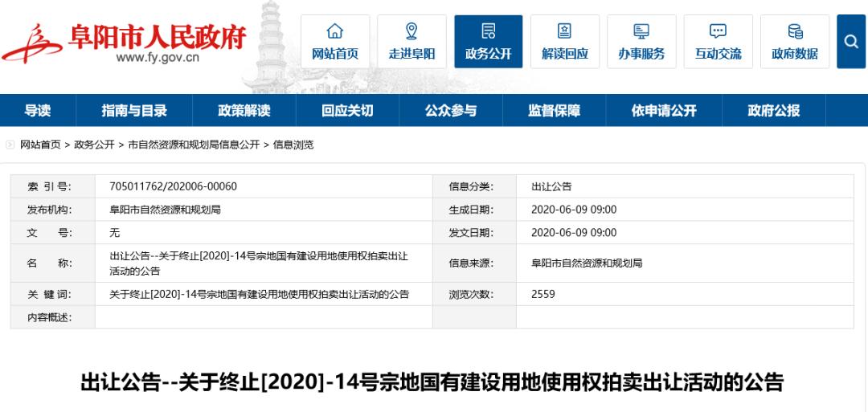Click the chat bubble icon above 互动交流

[x=718, y=31]
